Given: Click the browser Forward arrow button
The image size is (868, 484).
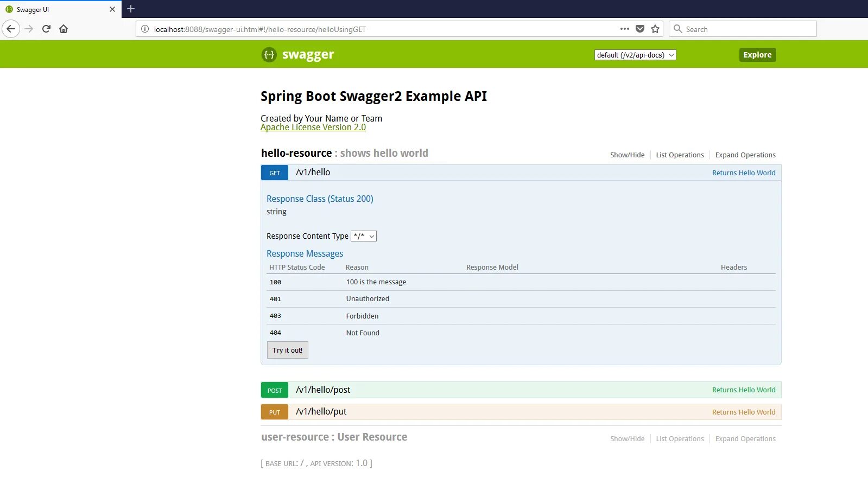Looking at the screenshot, I should 29,29.
